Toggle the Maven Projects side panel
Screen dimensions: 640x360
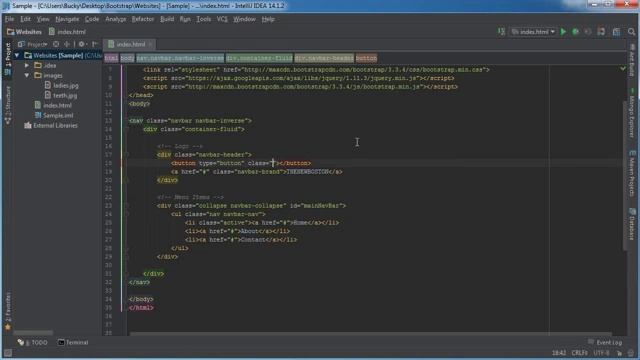(632, 173)
